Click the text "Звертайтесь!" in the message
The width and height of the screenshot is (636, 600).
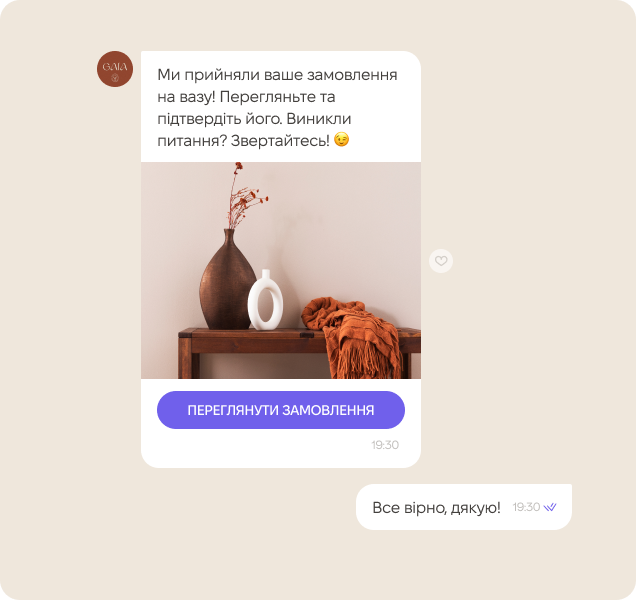[280, 141]
